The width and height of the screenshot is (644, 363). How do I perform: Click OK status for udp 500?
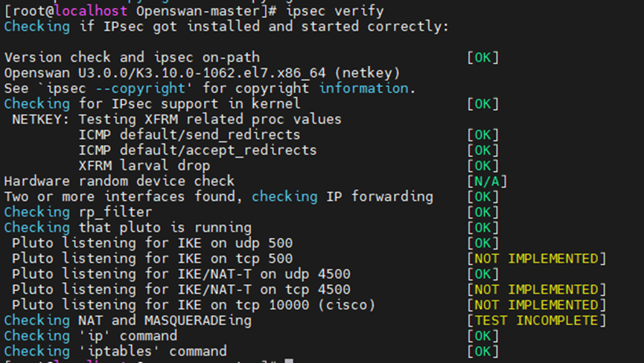483,243
